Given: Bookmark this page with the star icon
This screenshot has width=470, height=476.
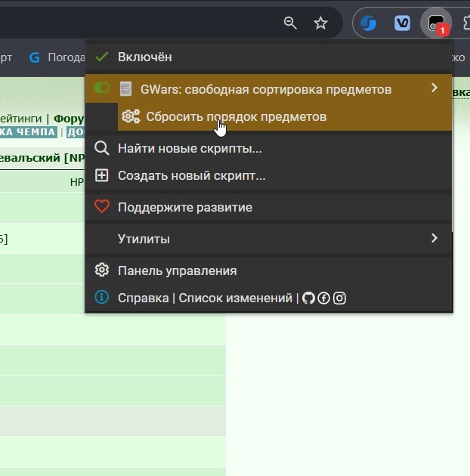Looking at the screenshot, I should click(x=320, y=23).
